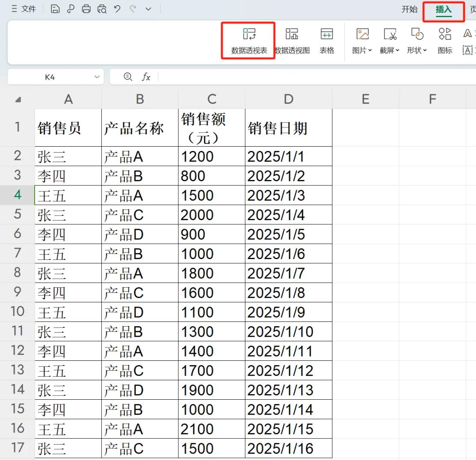Click 张三 in row 2
476x460 pixels.
click(68, 156)
